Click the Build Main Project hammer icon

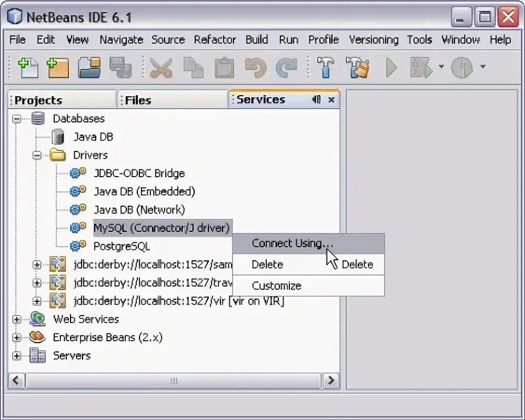(x=326, y=67)
